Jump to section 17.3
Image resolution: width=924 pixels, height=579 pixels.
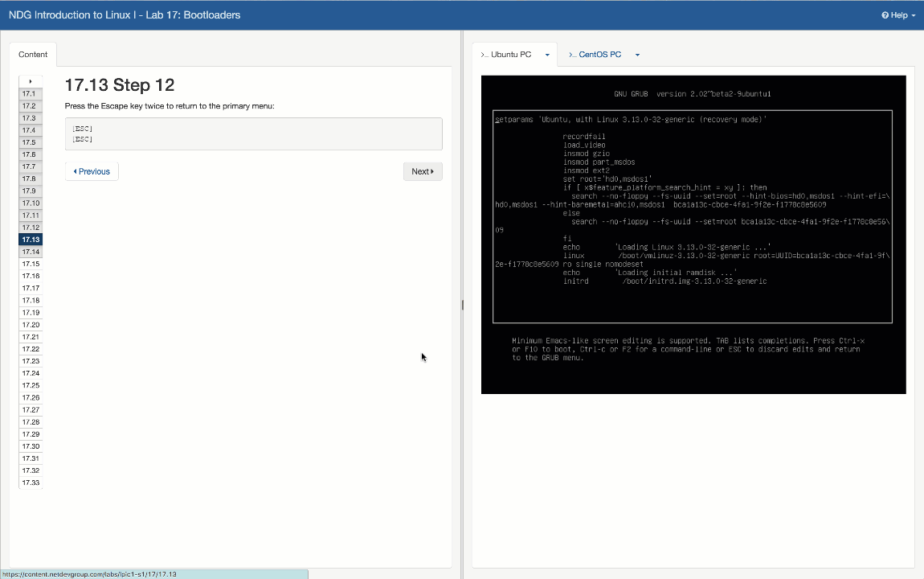31,118
